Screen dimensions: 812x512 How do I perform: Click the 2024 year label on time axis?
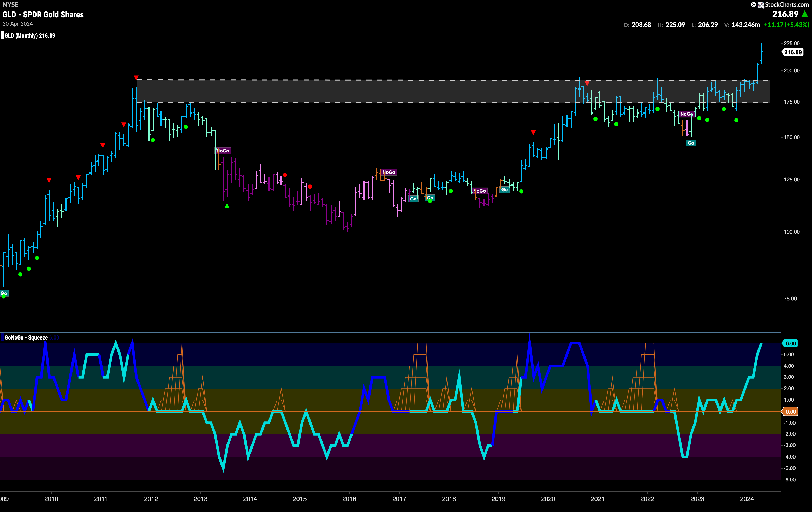[x=747, y=499]
